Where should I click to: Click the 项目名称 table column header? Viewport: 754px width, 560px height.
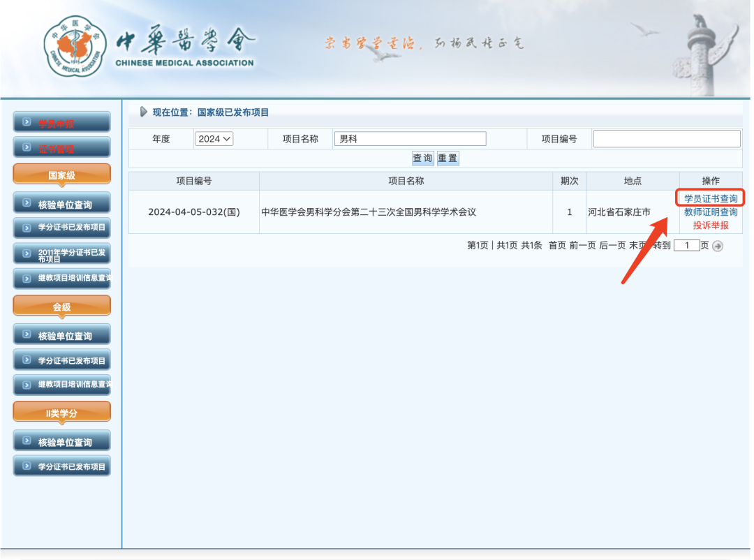(x=406, y=181)
